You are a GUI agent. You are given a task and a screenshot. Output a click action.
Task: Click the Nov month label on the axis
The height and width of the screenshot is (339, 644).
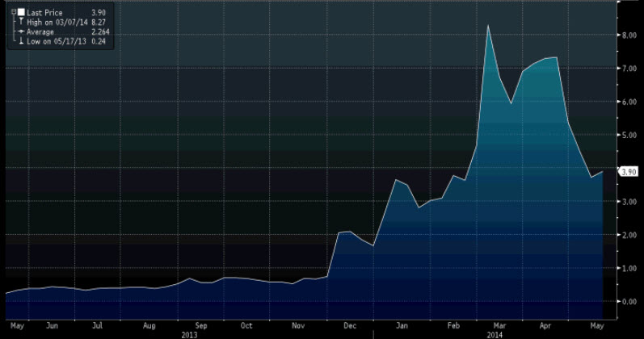click(x=298, y=325)
